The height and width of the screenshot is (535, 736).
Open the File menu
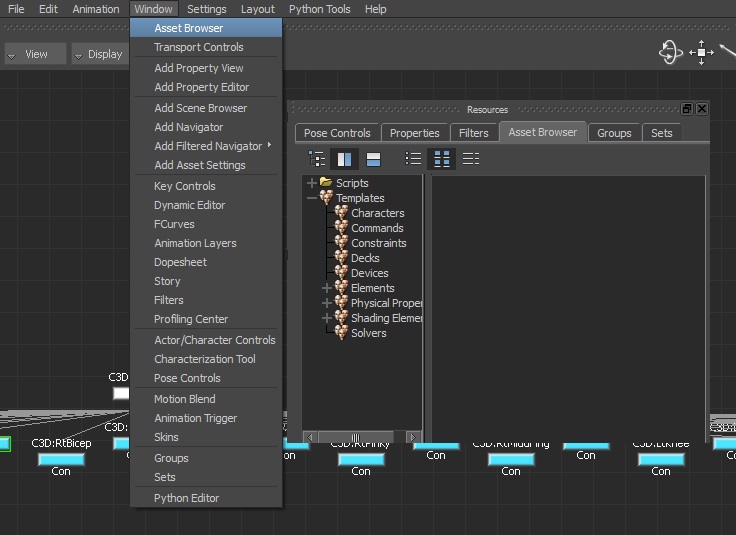(16, 9)
